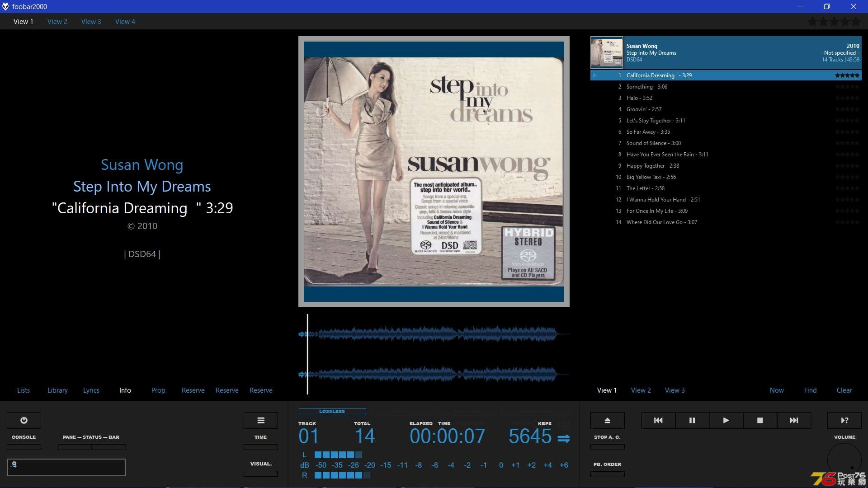Open the Library tab
Screen dimensions: 868x488
point(57,390)
